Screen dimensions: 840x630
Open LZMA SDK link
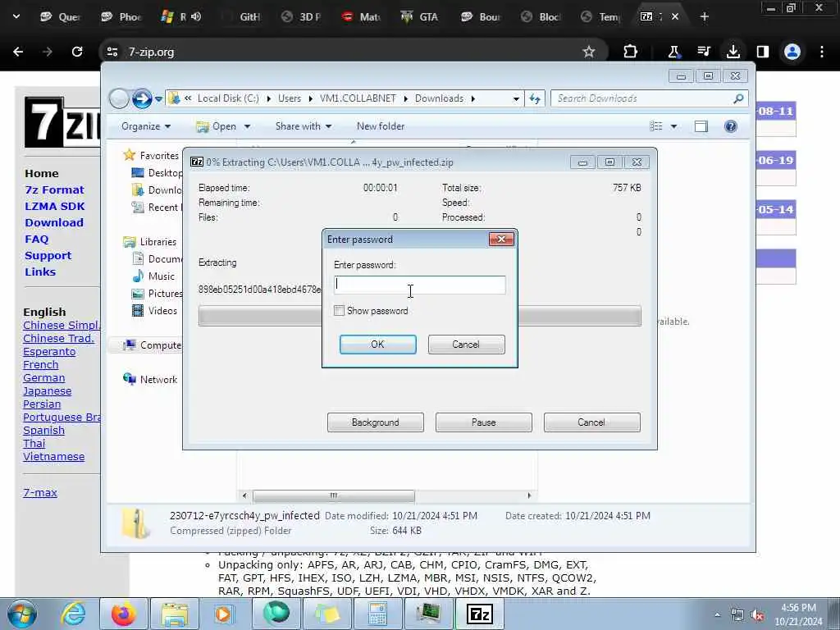pos(55,206)
